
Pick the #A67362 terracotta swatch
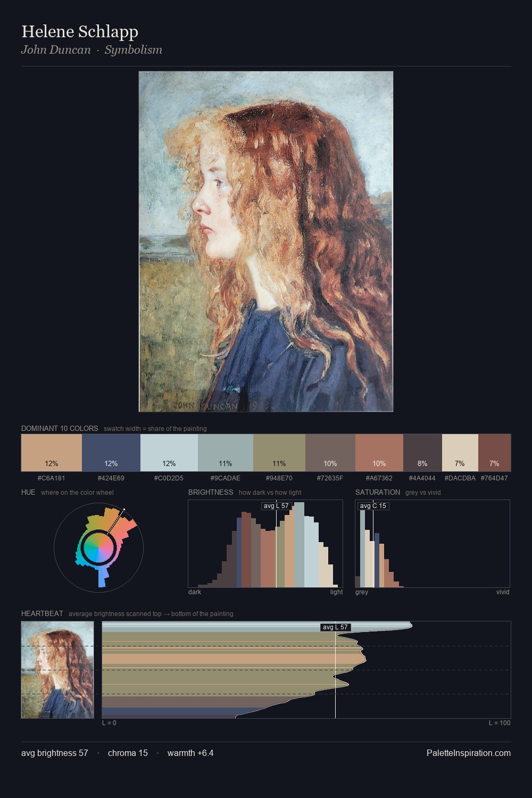click(379, 453)
